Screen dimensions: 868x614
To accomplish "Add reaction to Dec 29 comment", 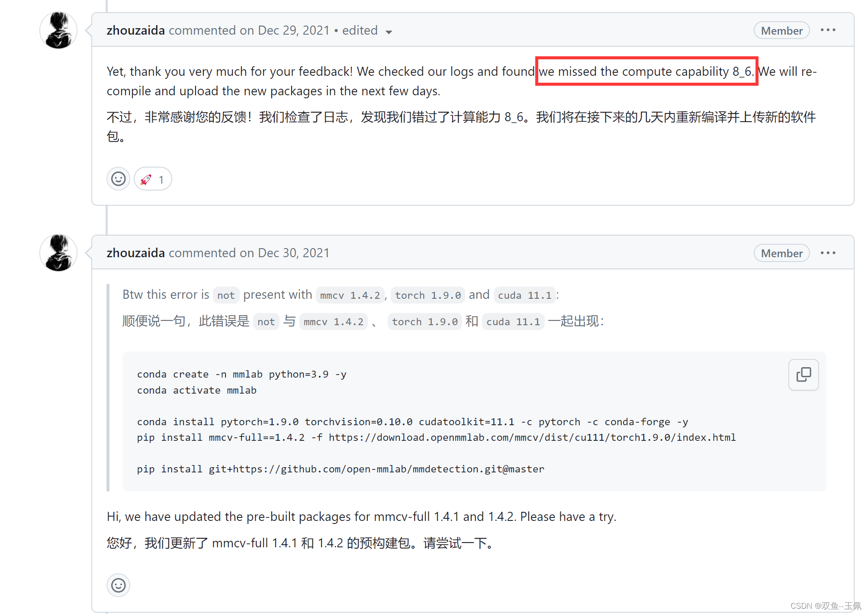I will [118, 179].
